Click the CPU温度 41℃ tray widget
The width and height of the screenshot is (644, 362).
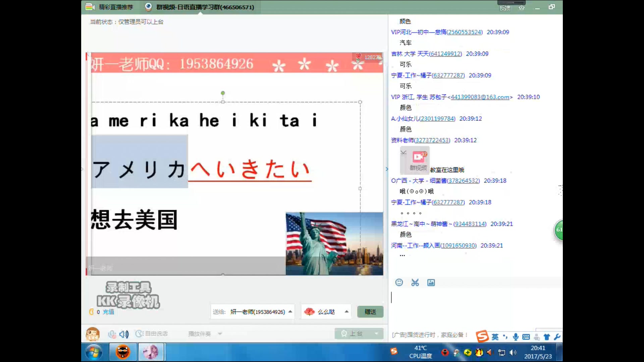tap(421, 352)
